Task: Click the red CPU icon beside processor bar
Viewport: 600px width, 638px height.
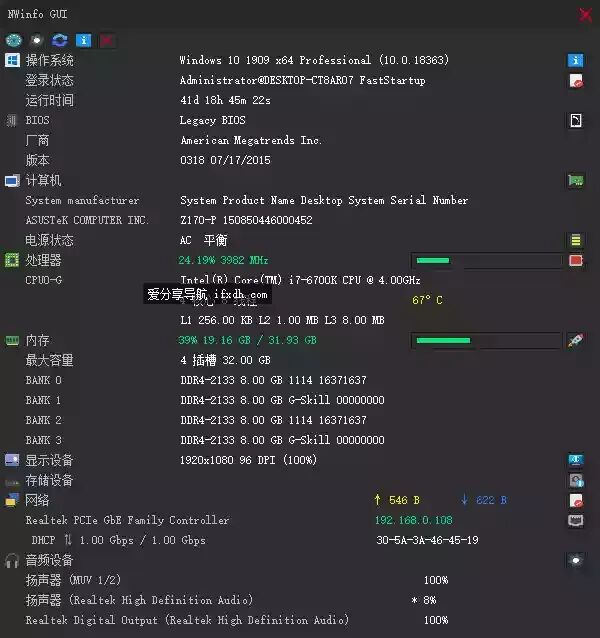Action: click(575, 260)
